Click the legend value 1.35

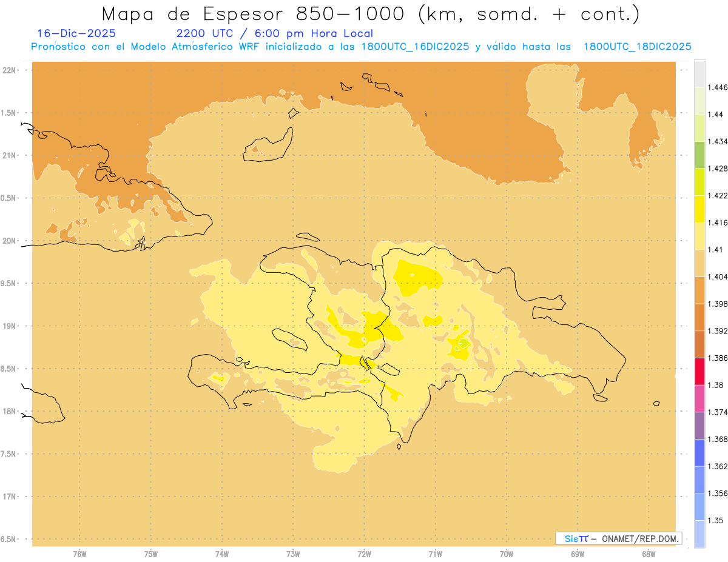(716, 520)
